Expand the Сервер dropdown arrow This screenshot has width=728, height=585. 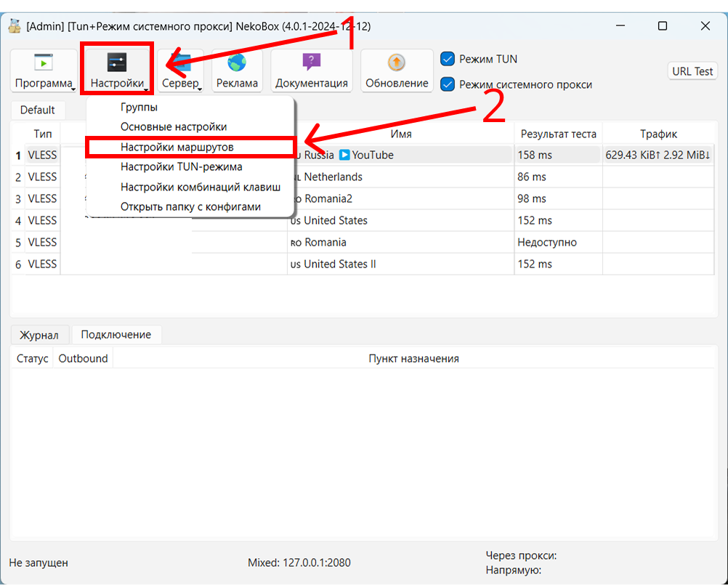[x=200, y=89]
